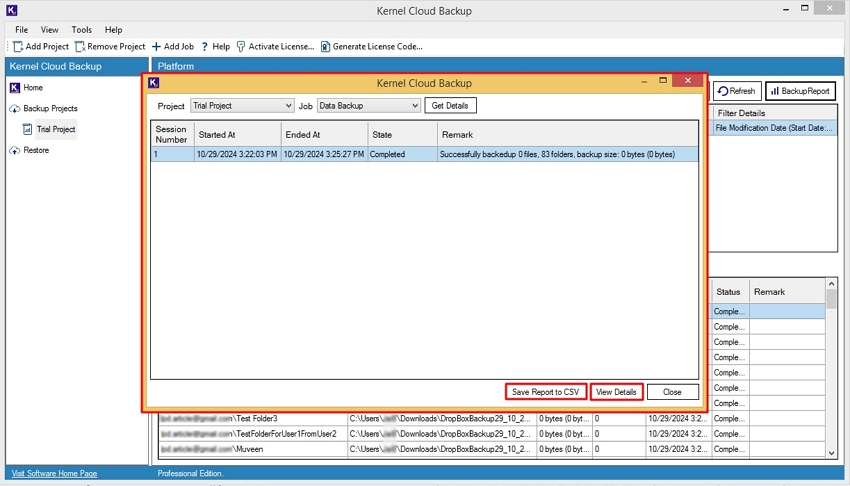Viewport: 850px width, 486px height.
Task: Close the inner dialog via red X
Action: 688,81
